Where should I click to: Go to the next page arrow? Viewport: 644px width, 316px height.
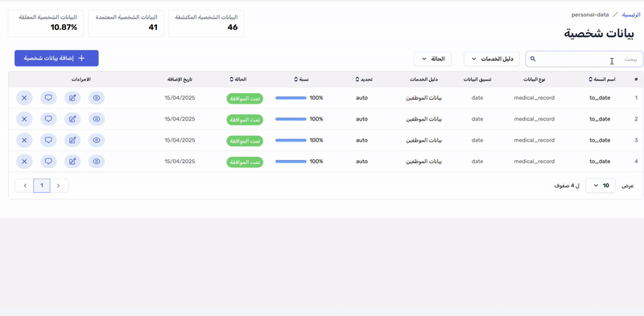tap(25, 186)
